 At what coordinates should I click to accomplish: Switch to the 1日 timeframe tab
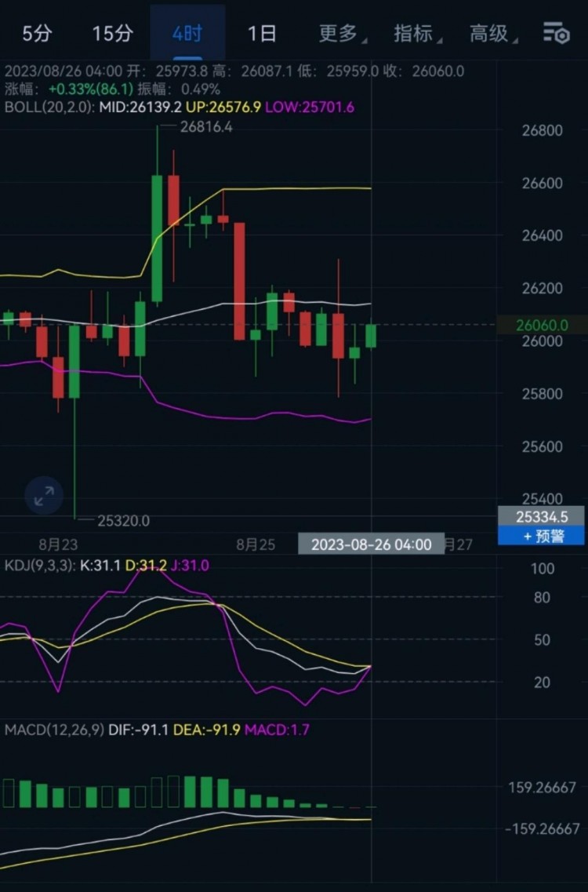coord(262,34)
